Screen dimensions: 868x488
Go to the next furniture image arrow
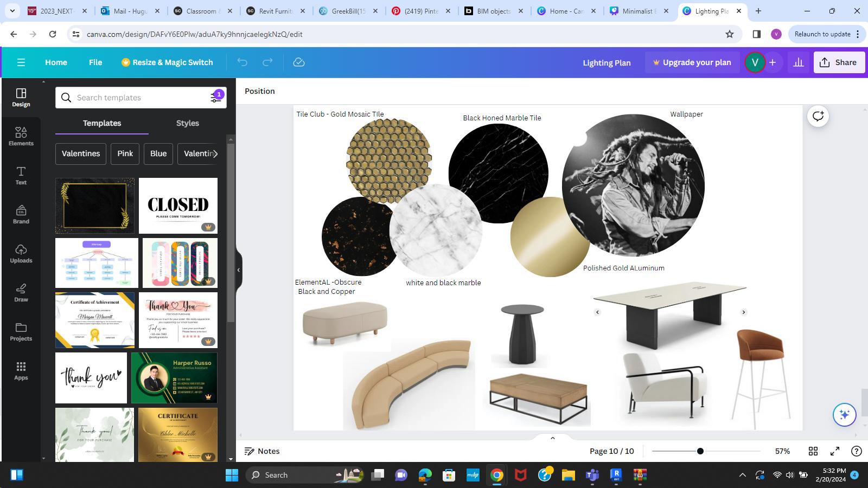(744, 312)
